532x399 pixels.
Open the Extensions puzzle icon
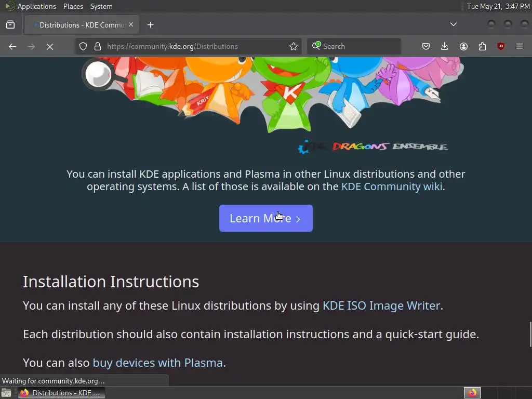[482, 46]
